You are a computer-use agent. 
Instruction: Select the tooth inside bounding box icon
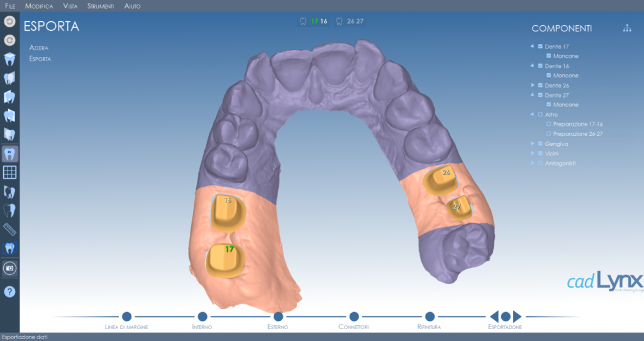(9, 249)
